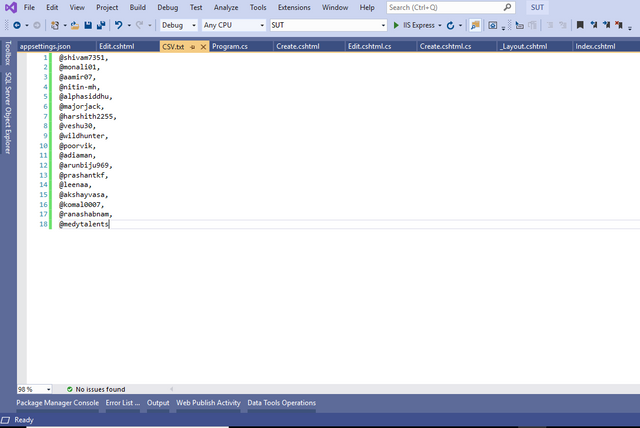Expand the Toolbox side panel
Screen dimensions: 640x428
coord(8,53)
